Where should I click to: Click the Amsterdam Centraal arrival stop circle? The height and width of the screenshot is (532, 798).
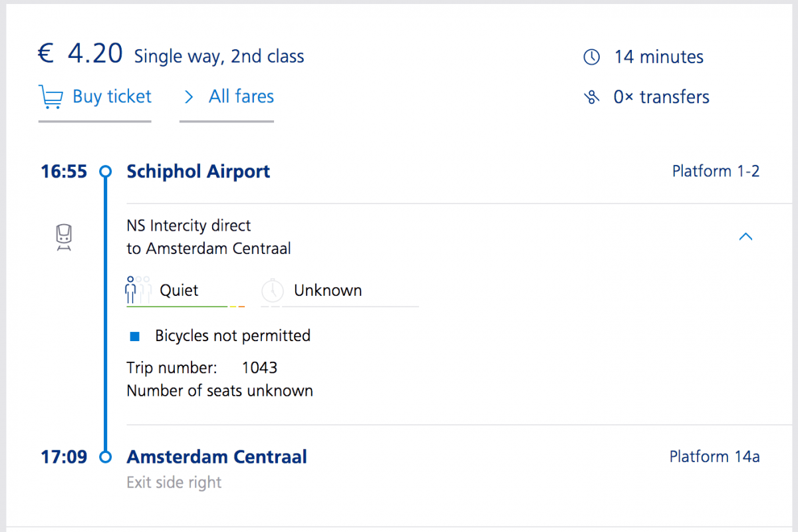pos(105,458)
